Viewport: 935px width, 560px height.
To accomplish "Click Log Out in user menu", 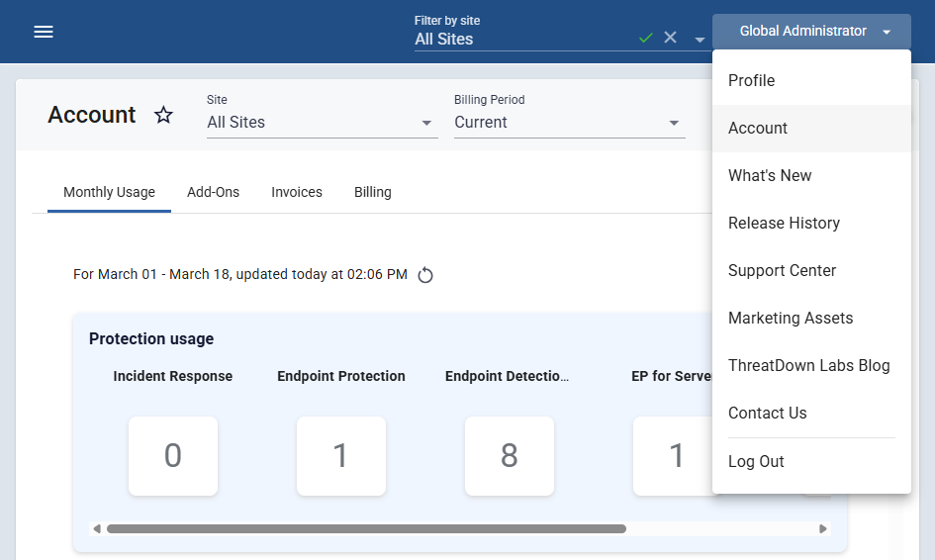I will tap(756, 462).
